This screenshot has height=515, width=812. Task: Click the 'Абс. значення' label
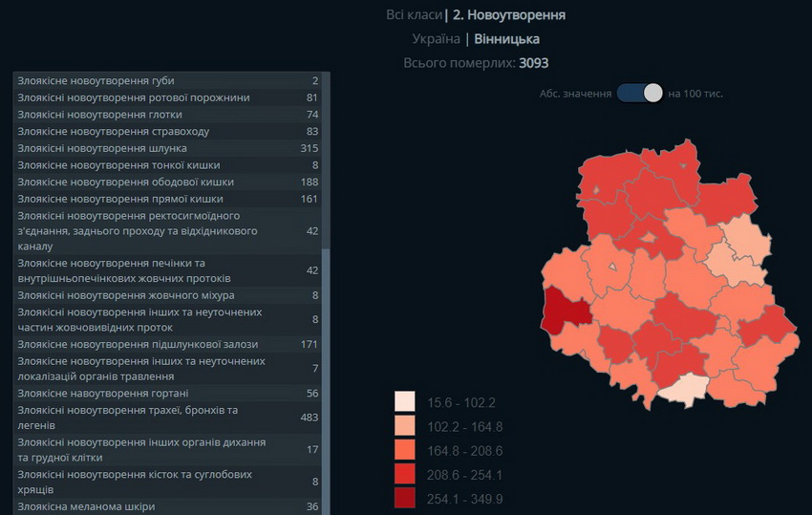click(575, 94)
